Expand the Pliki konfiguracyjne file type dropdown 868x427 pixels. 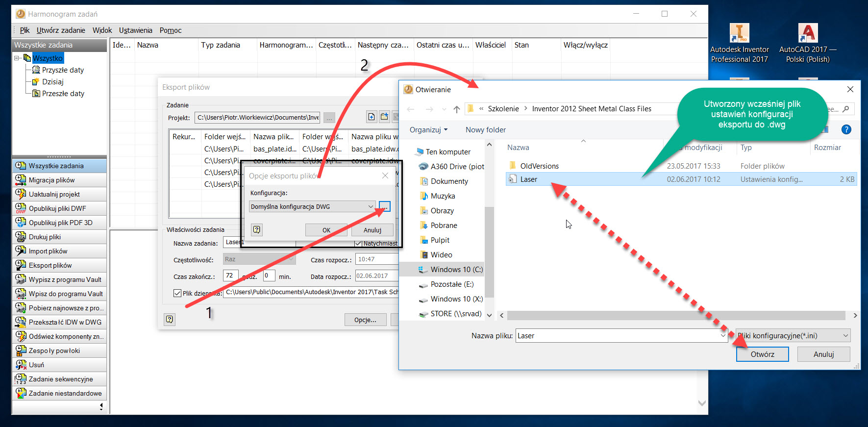point(845,336)
